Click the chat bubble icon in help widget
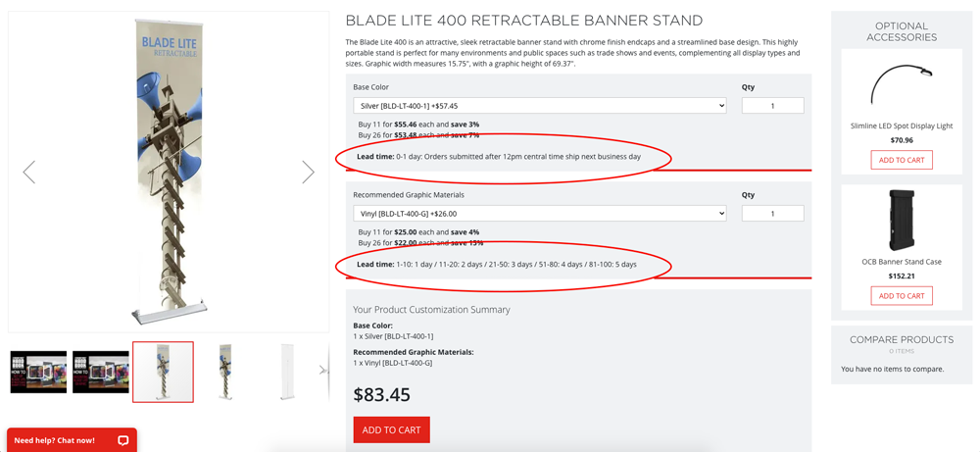The width and height of the screenshot is (980, 452). (x=123, y=440)
